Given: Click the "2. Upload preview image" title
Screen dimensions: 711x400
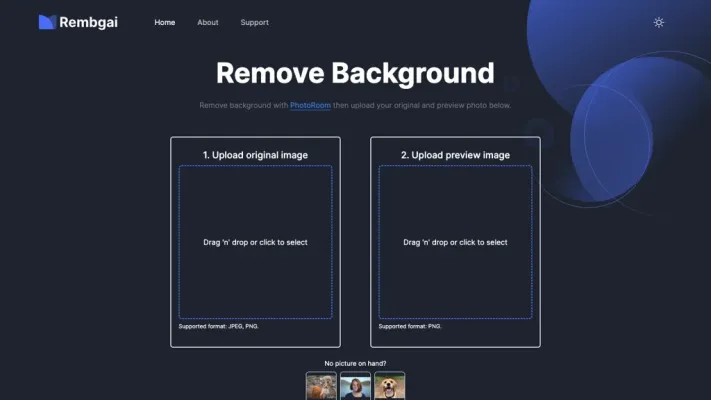Looking at the screenshot, I should [455, 155].
